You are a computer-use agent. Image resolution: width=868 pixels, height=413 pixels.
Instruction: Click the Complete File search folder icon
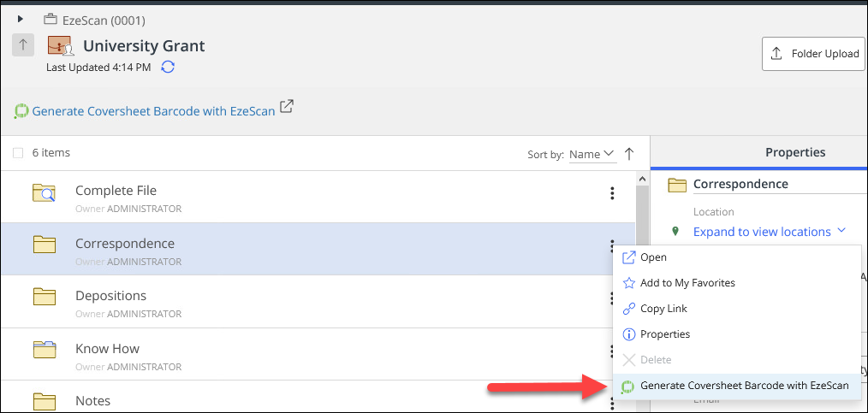tap(44, 193)
